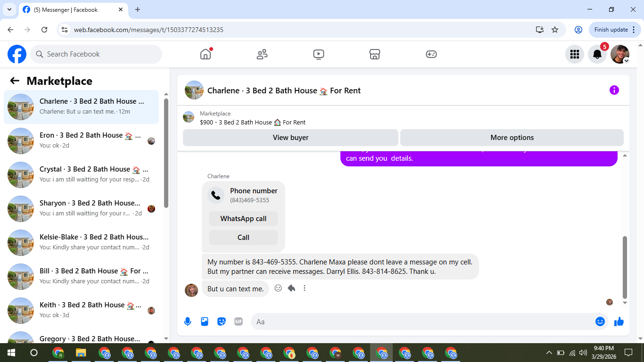
Task: Open the emoji picker in message box
Action: (600, 321)
